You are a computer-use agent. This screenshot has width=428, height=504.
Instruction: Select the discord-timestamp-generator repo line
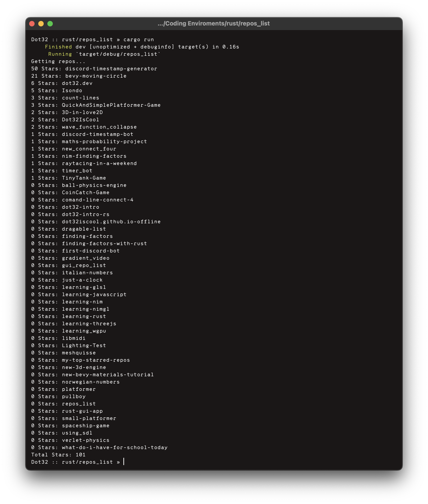point(94,69)
